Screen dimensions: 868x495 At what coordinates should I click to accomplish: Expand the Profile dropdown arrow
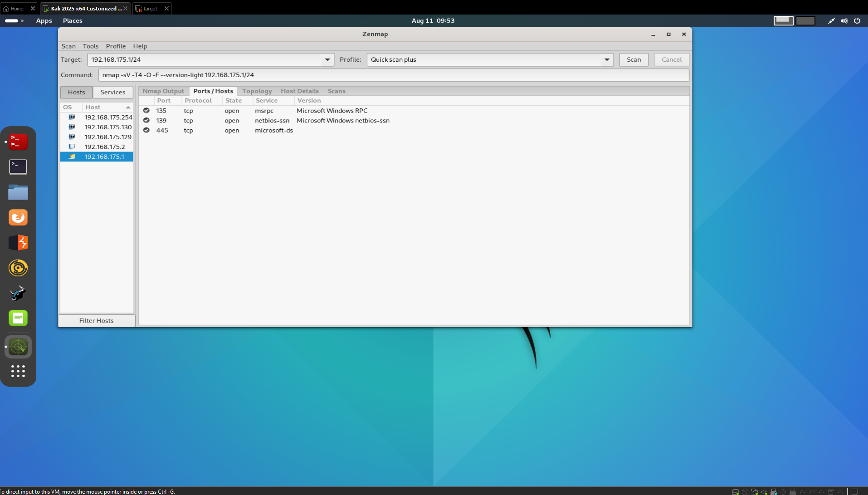(607, 59)
